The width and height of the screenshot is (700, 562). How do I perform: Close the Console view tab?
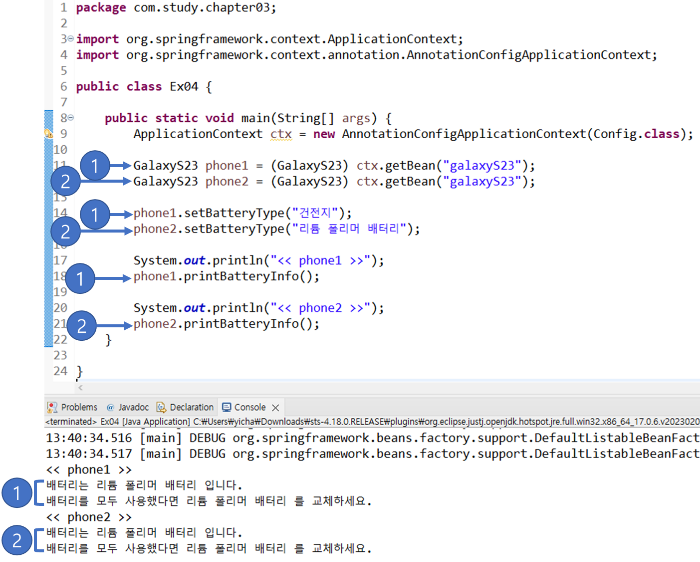pos(275,408)
